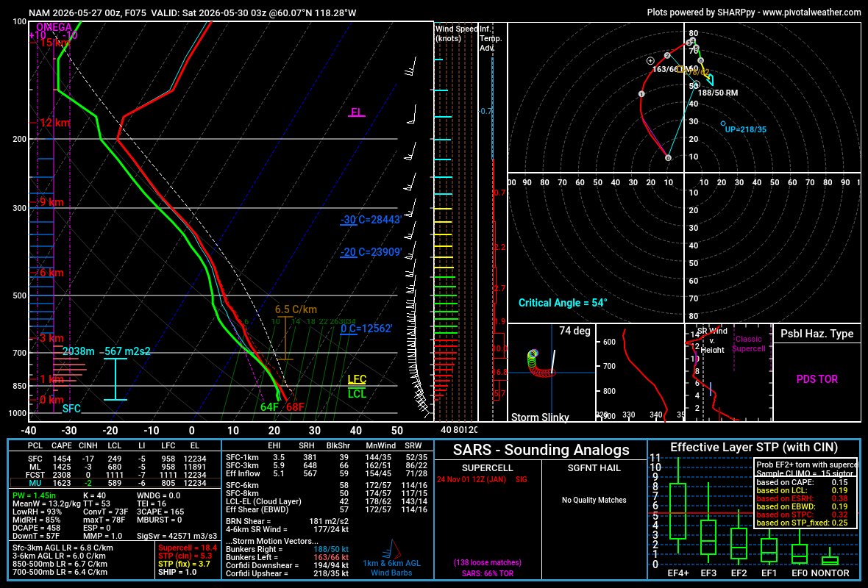
Task: Click the 9 km height marker
Action: (50, 202)
